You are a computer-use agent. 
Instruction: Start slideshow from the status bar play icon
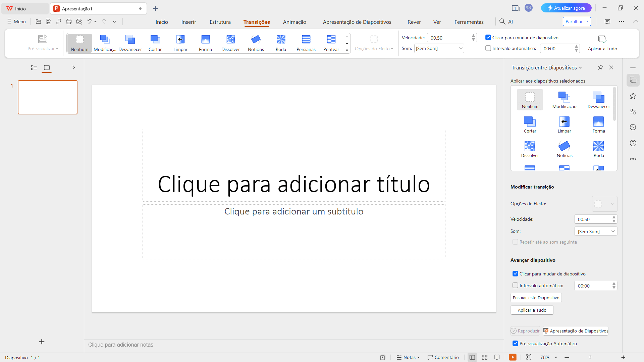(x=513, y=357)
